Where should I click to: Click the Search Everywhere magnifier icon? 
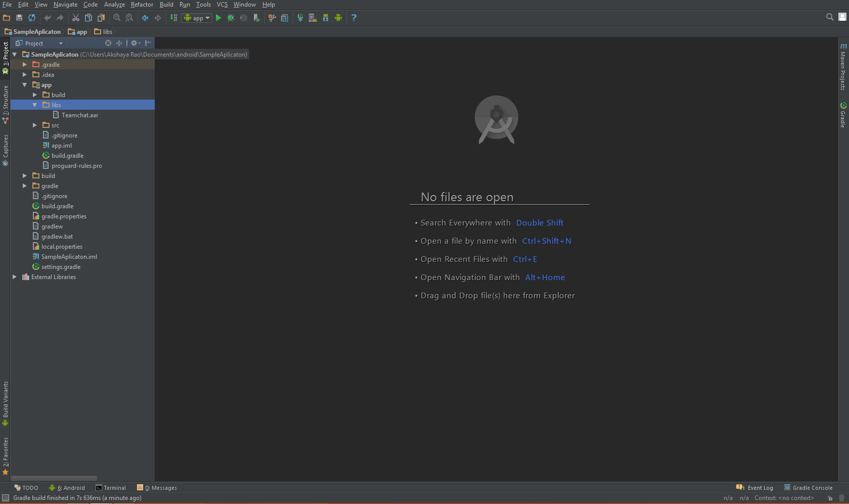point(830,17)
